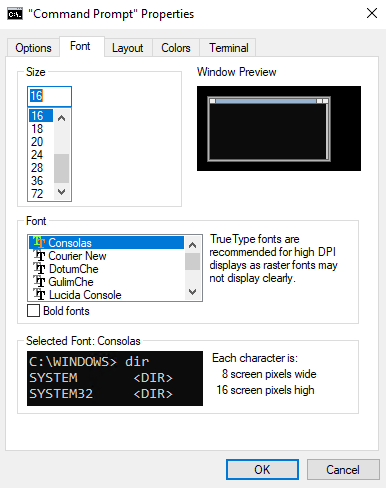Click the font list up arrow

pos(192,245)
